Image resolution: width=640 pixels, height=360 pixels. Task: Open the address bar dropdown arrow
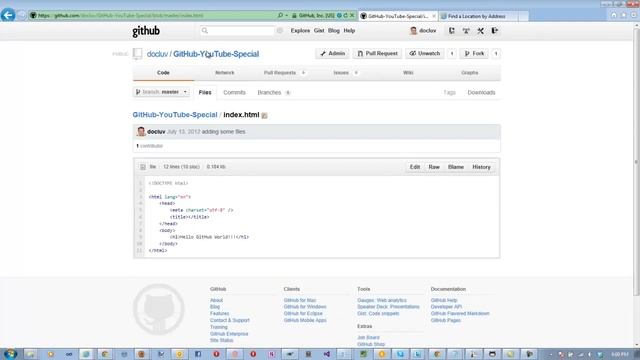coord(287,16)
